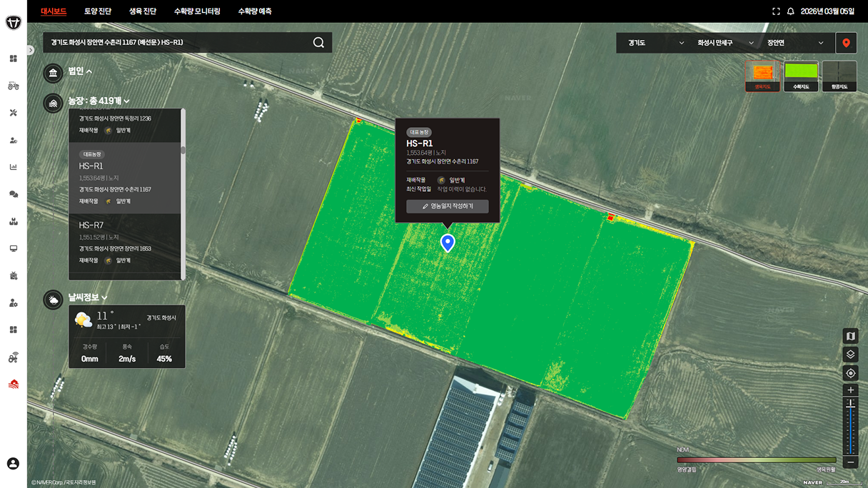Switch to 생육지도 map view
868x488 pixels.
[x=762, y=76]
